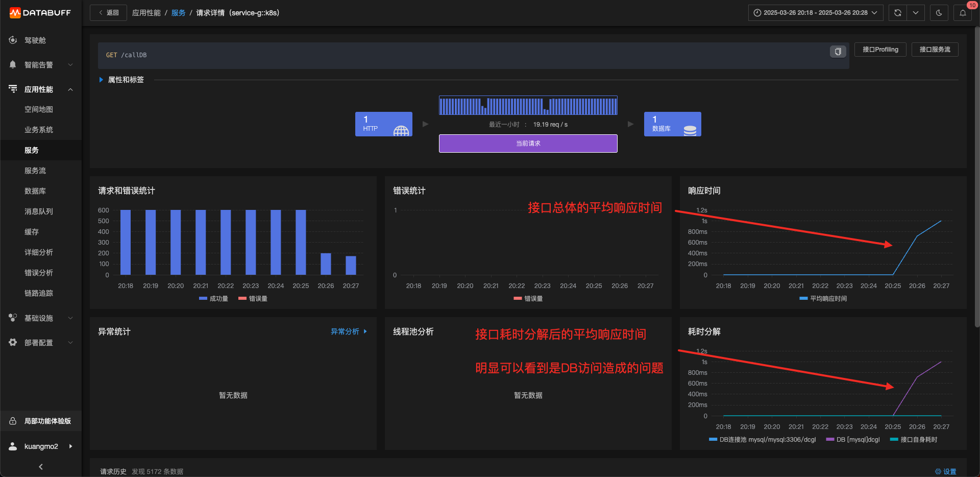The height and width of the screenshot is (477, 980).
Task: Click the refresh data icon
Action: pyautogui.click(x=897, y=13)
